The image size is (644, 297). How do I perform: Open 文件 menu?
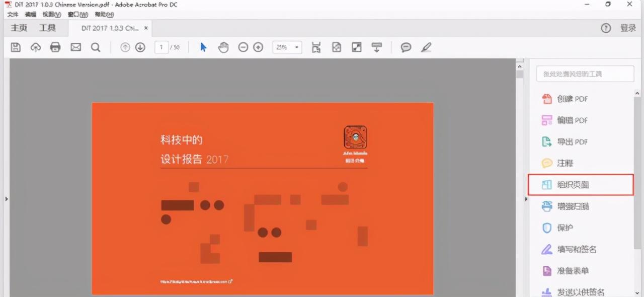(x=13, y=15)
